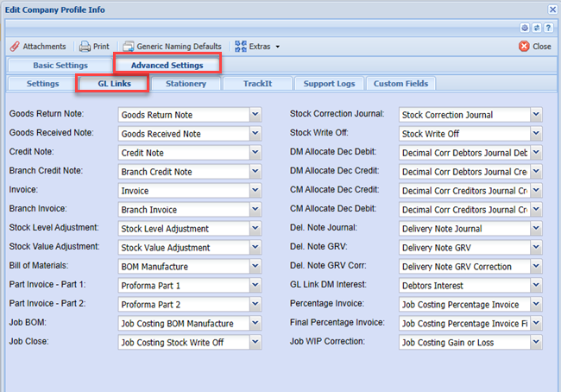
Task: Click the help question mark icon
Action: tap(549, 28)
